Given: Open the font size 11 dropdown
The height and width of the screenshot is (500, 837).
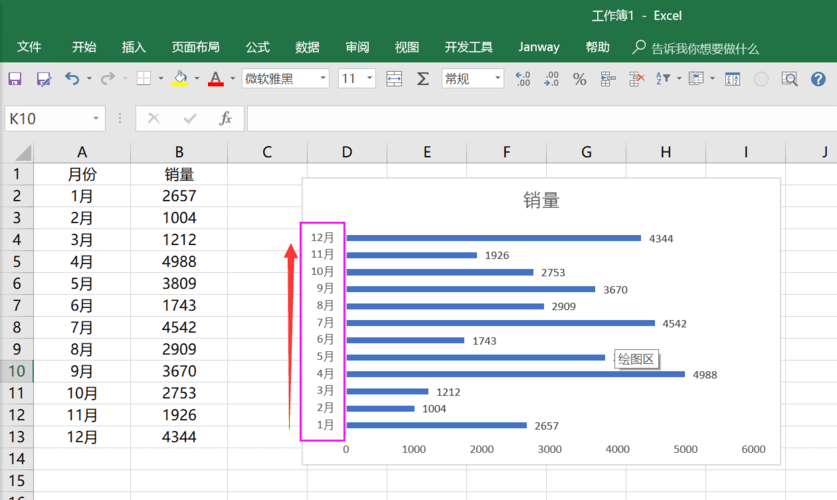Looking at the screenshot, I should 369,78.
